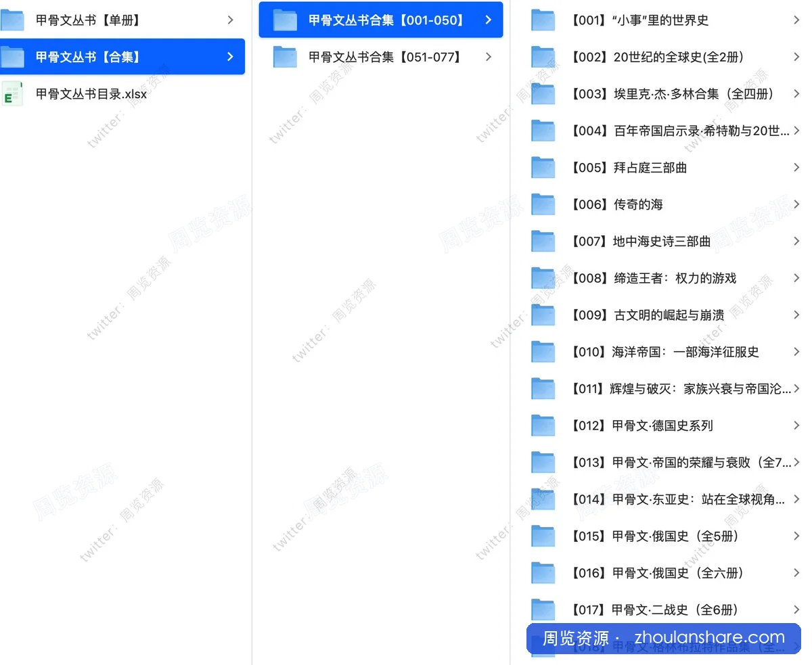This screenshot has height=665, width=812.
Task: Select 【004】百年帝国启示录 row text
Action: pyautogui.click(x=679, y=131)
